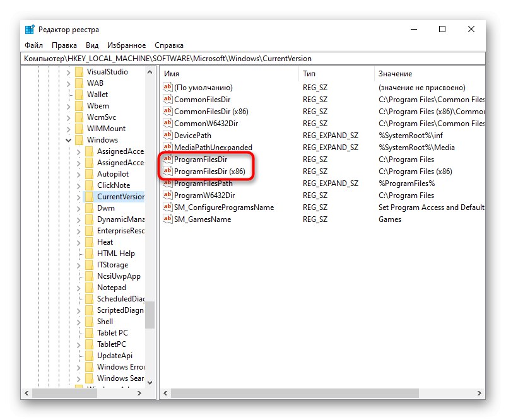Click the ClickNote folder icon

pos(90,185)
